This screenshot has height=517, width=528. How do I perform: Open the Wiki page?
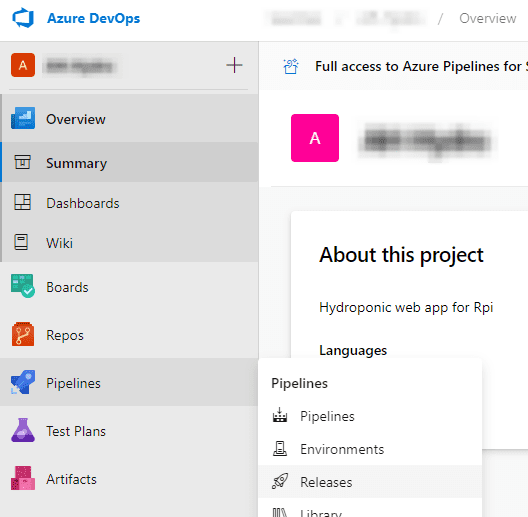coord(129,243)
